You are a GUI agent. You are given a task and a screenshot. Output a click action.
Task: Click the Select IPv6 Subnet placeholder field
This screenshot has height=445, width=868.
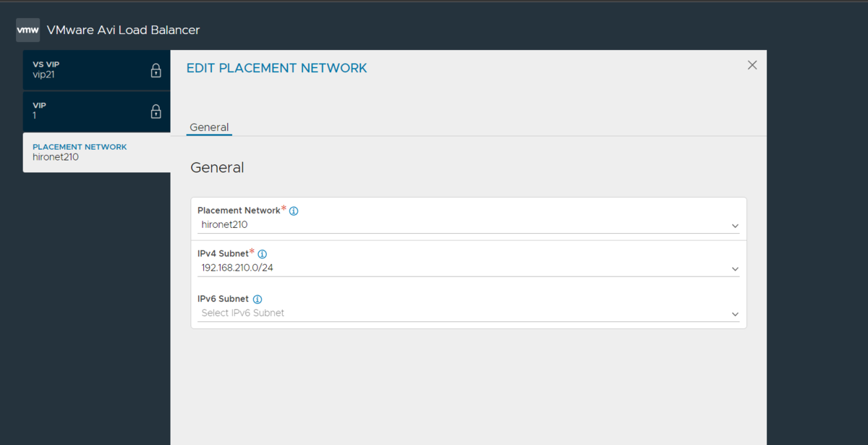pos(469,313)
